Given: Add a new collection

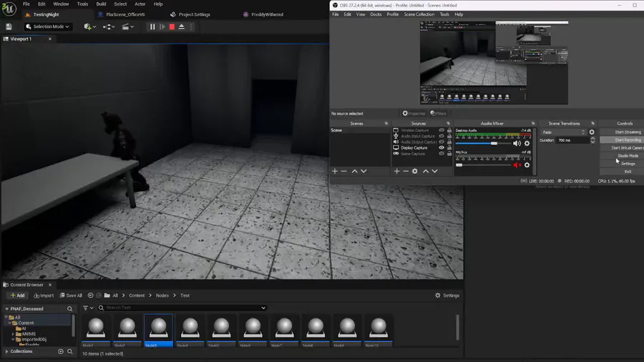Looking at the screenshot, I should click(x=61, y=352).
